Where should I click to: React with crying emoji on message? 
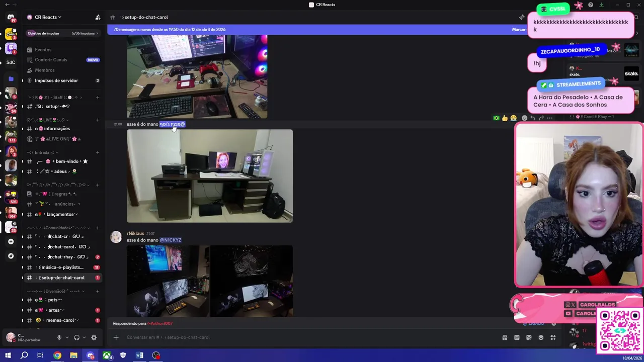pos(513,118)
